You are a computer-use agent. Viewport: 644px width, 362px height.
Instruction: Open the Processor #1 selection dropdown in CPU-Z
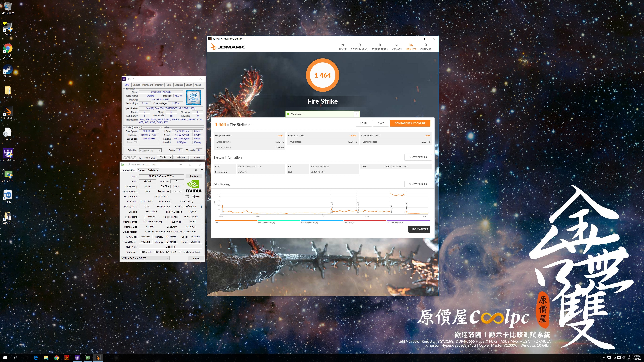point(150,150)
